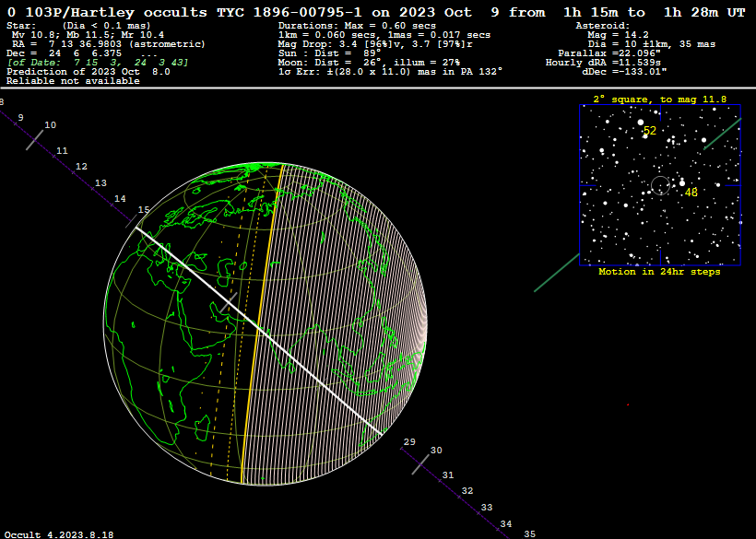Click the '1σ Err: ±(28.0 x 11.0) mas in PA 132°' line
756x539 pixels.
click(x=391, y=71)
